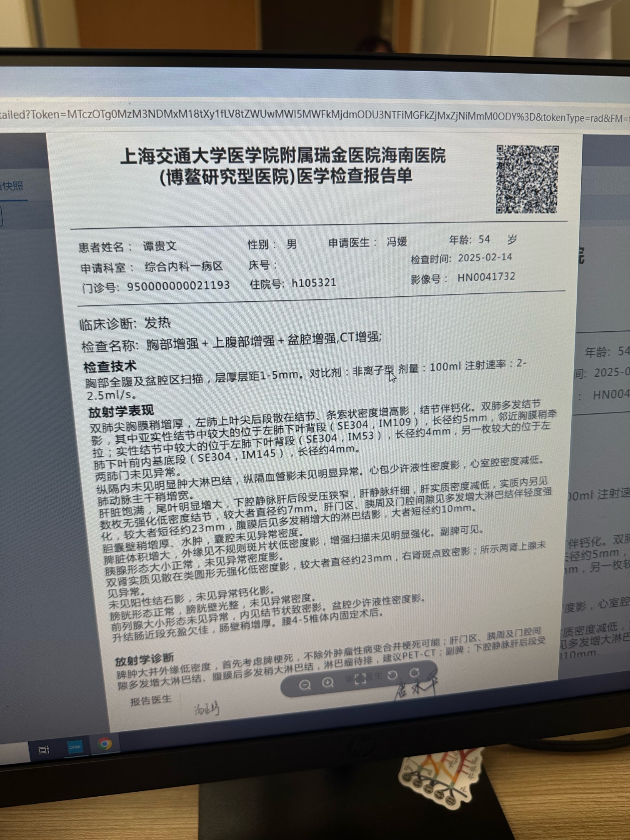630x840 pixels.
Task: Click the age value 54
Action: [484, 239]
